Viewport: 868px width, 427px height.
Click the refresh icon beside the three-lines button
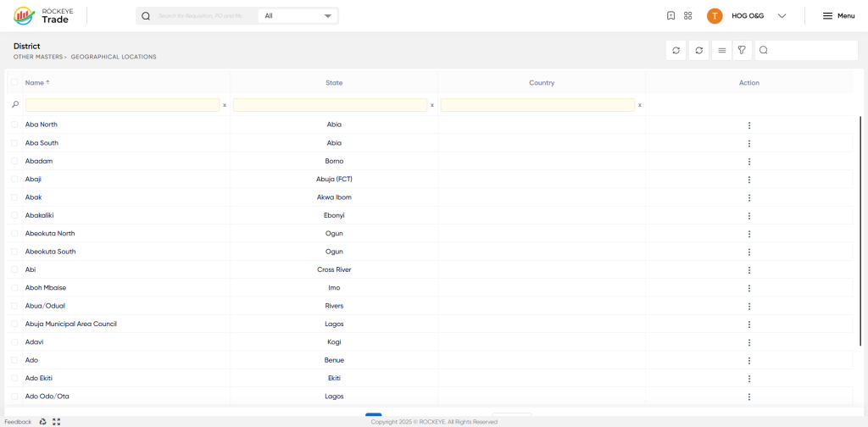coord(699,50)
